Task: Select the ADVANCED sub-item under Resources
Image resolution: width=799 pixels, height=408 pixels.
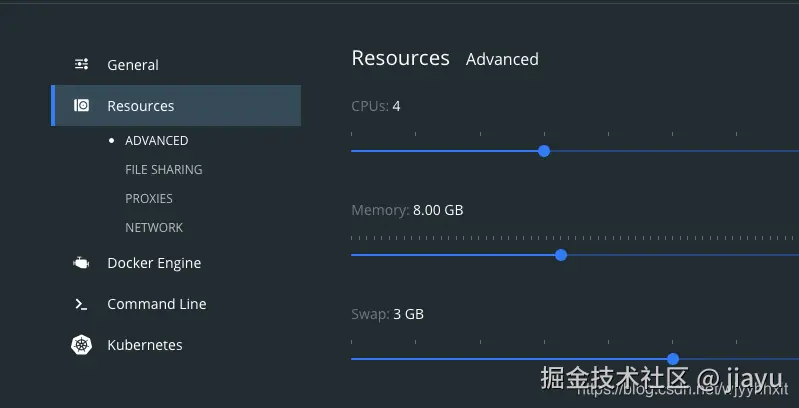Action: (x=157, y=141)
